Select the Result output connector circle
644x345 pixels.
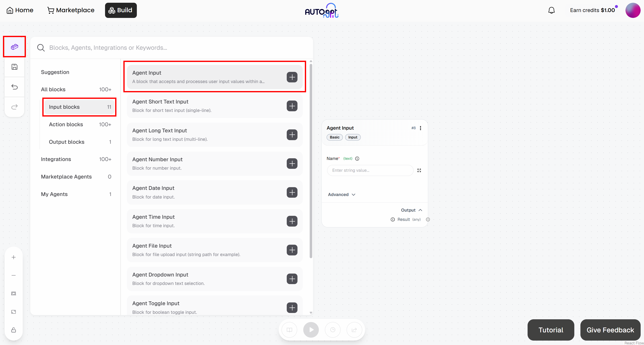[428, 219]
